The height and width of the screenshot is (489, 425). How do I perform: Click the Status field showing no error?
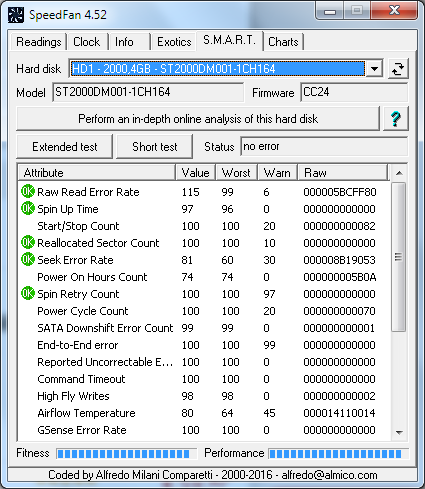pyautogui.click(x=324, y=146)
